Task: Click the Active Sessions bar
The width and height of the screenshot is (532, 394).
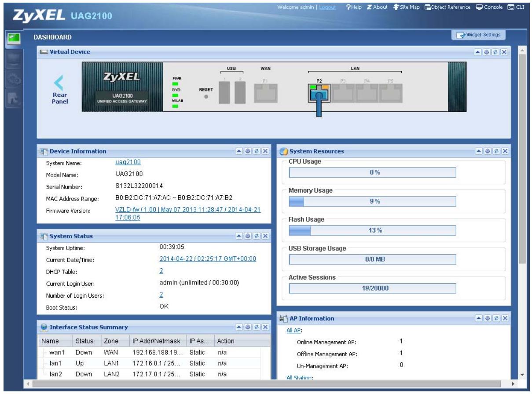Action: coord(372,288)
